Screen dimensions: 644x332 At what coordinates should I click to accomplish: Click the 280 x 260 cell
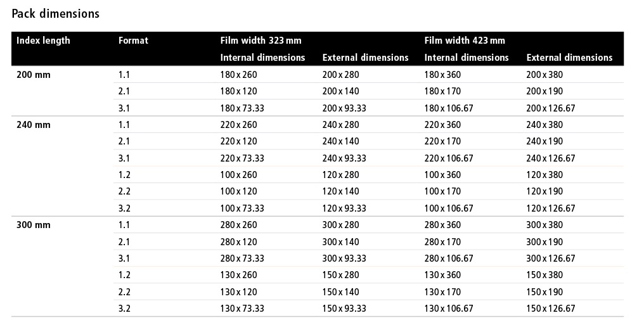(x=238, y=225)
